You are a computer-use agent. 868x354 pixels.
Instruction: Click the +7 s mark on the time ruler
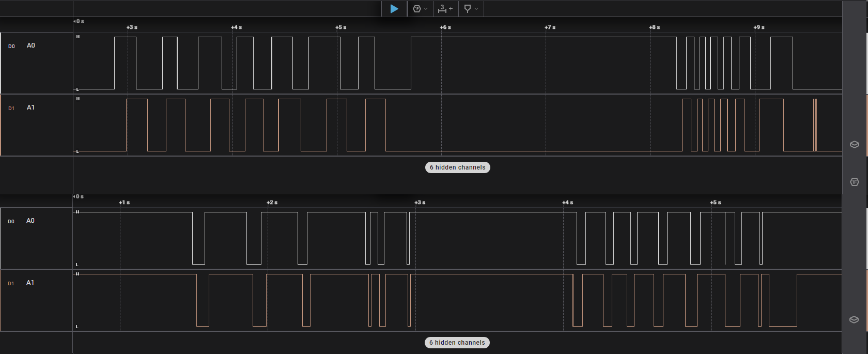(x=550, y=27)
